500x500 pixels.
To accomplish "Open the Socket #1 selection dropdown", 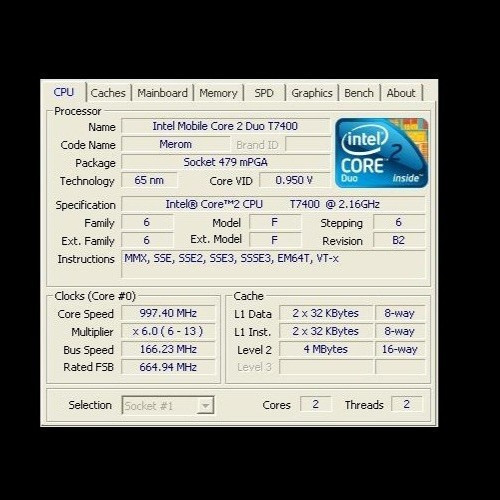I will pyautogui.click(x=168, y=405).
